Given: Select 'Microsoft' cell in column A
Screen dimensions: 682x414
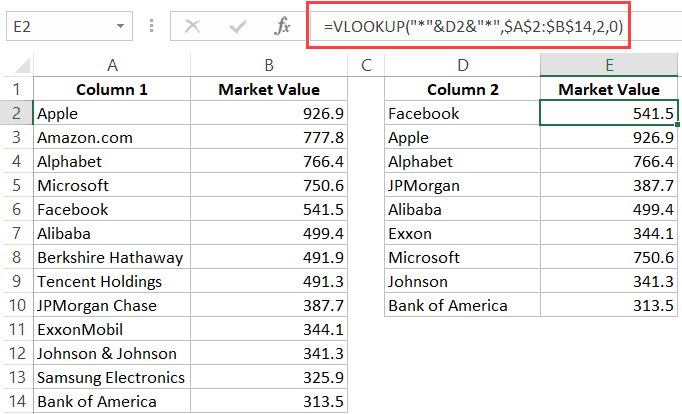Looking at the screenshot, I should 112,185.
